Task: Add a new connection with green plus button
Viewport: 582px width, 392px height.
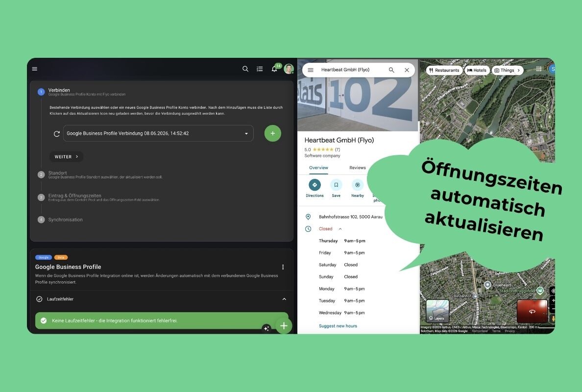Action: click(273, 133)
